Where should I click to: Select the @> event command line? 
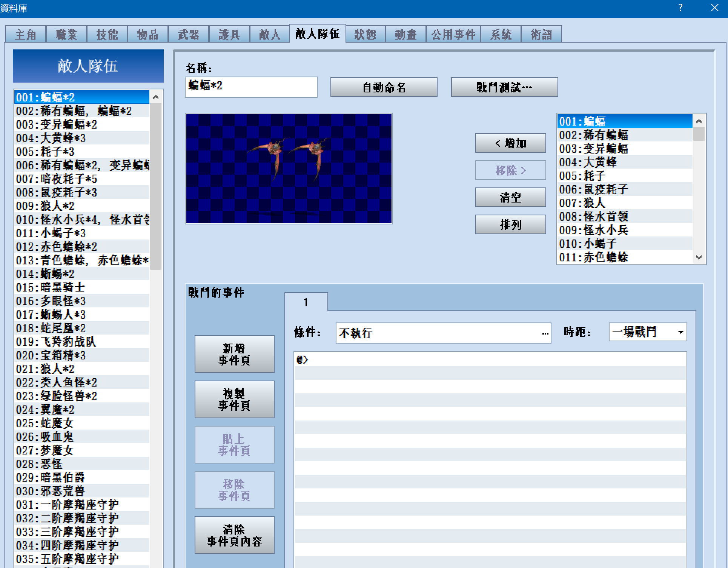point(490,360)
